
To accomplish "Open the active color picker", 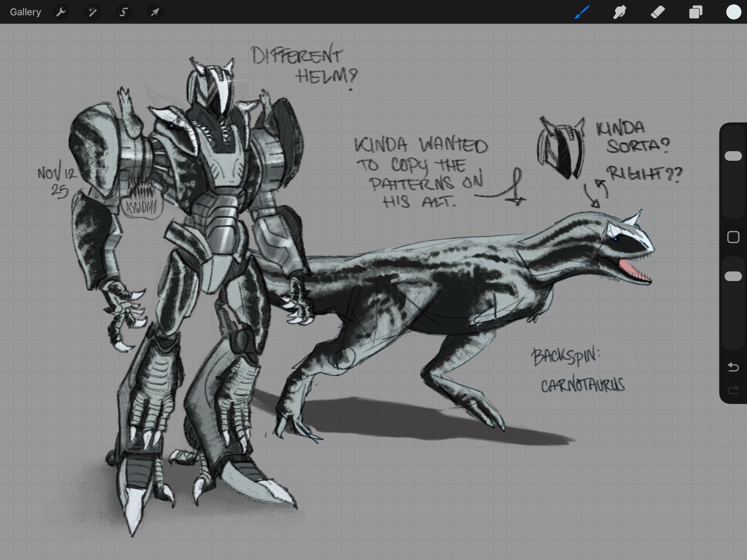I will (x=734, y=12).
